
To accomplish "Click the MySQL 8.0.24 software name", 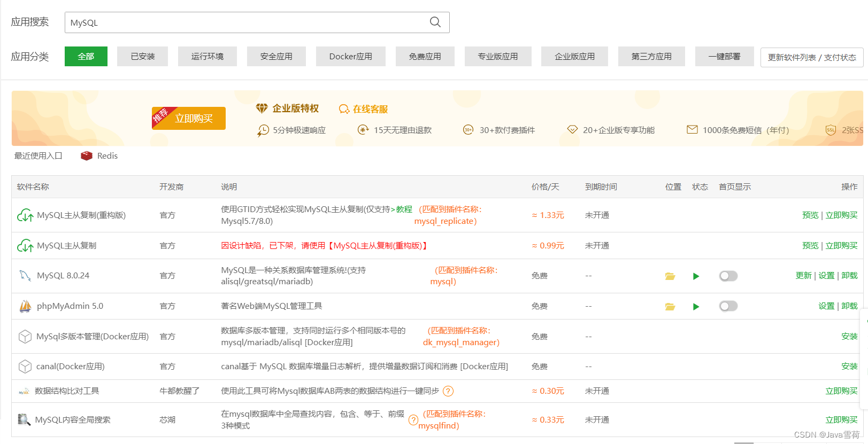I will (63, 276).
